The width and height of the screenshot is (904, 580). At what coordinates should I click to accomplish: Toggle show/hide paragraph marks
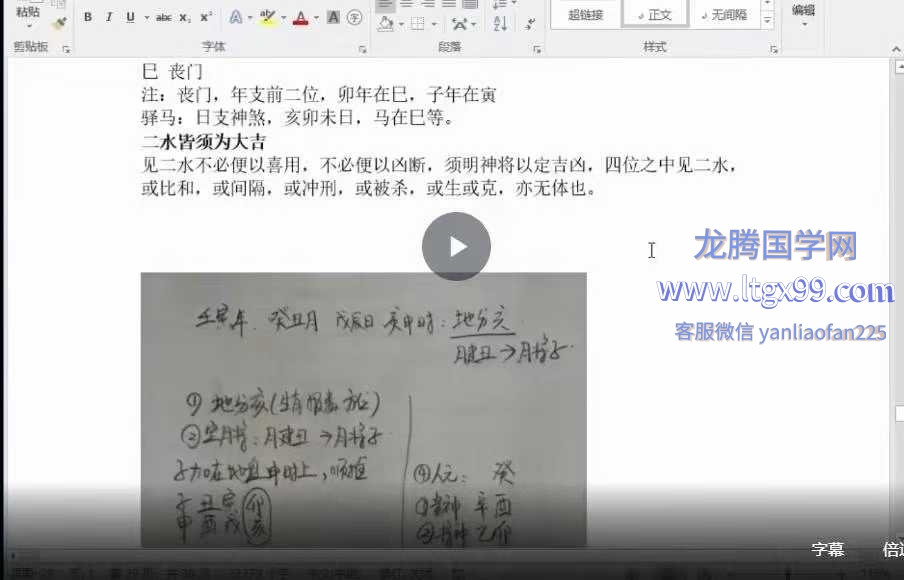pyautogui.click(x=530, y=24)
